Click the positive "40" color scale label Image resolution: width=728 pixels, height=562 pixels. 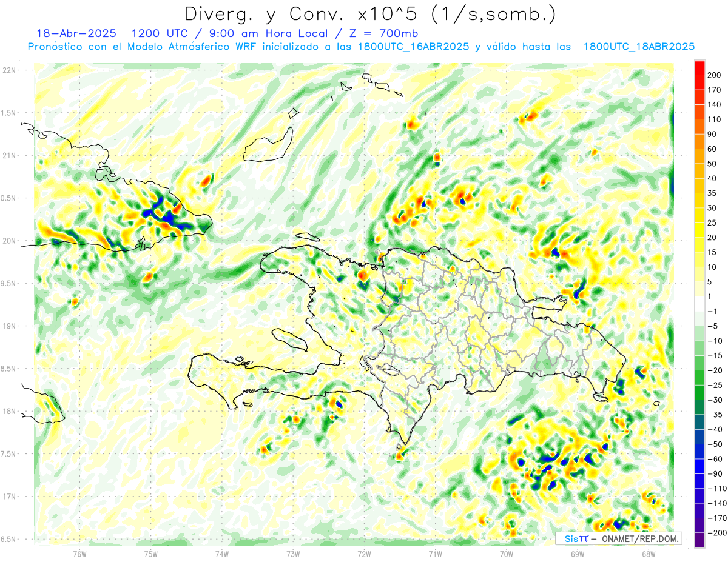coord(712,178)
